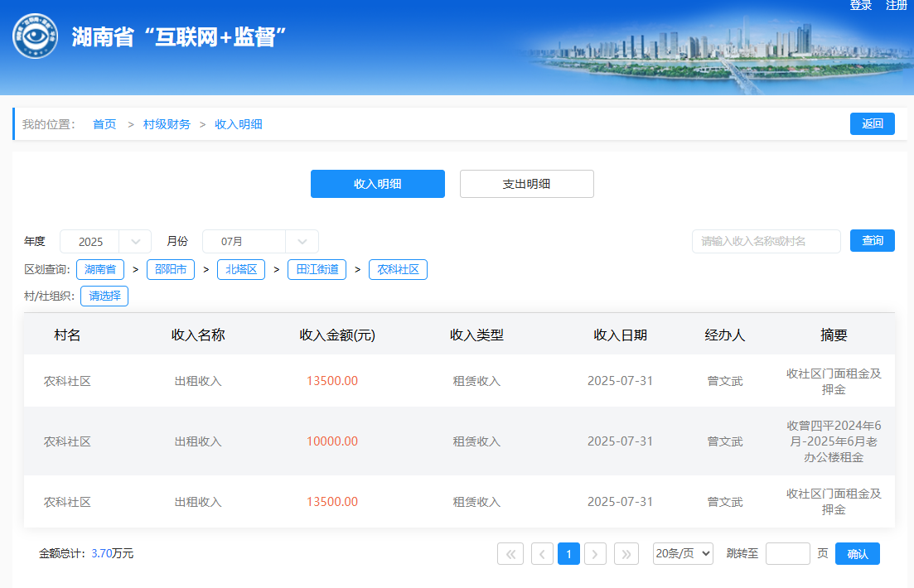Select the 邵阳市 region tag
Image resolution: width=914 pixels, height=588 pixels.
170,269
